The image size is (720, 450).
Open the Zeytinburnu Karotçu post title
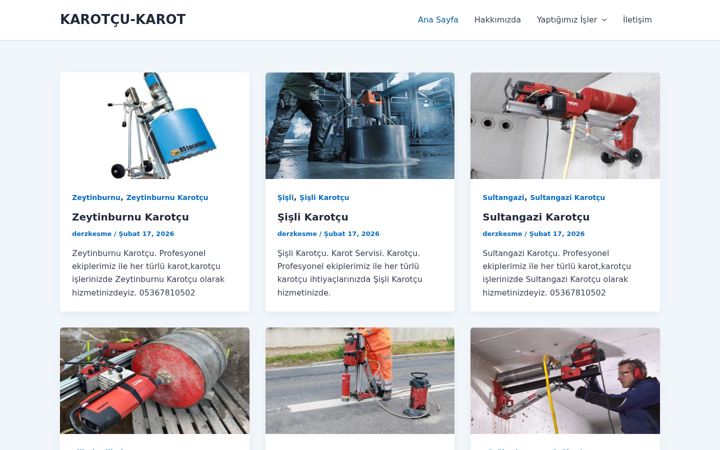pos(130,217)
